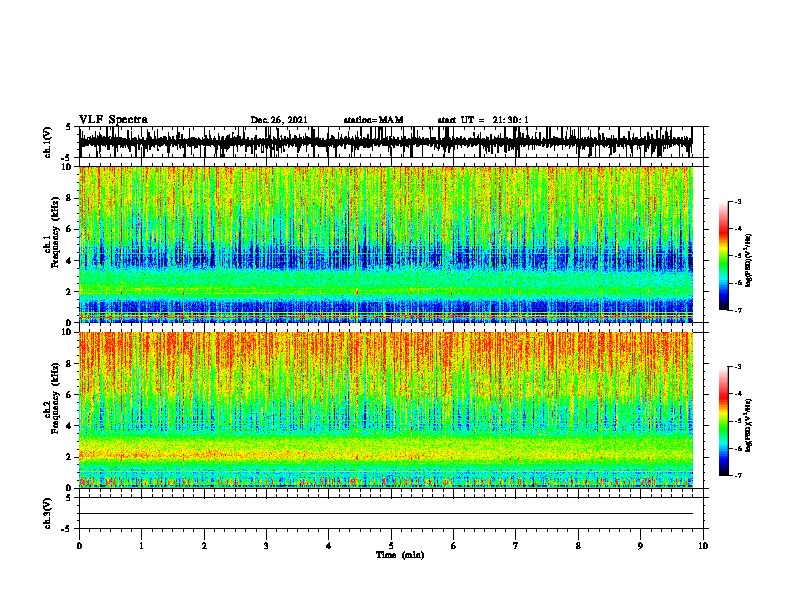This screenshot has width=792, height=612.
Task: Click the ch.1 color bar log(PSD) label
Action: (x=748, y=261)
